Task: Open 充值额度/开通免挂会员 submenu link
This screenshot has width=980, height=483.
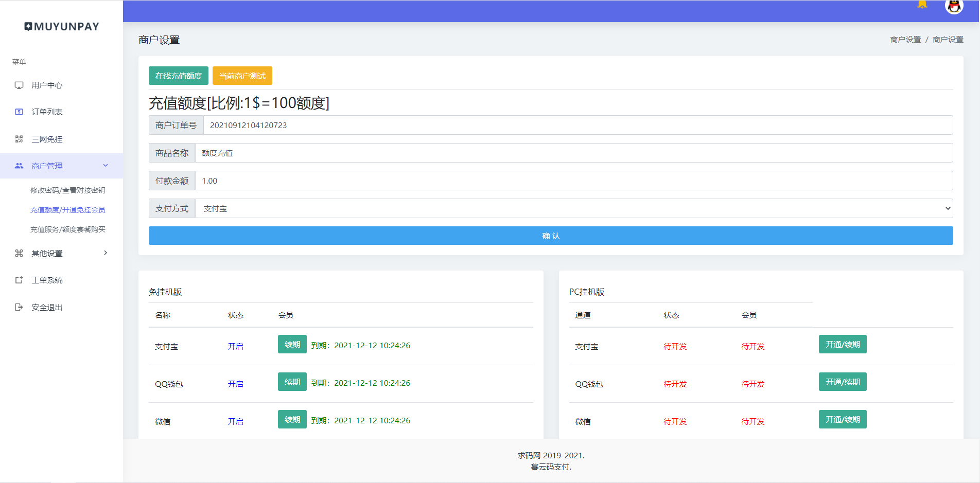Action: pos(68,210)
